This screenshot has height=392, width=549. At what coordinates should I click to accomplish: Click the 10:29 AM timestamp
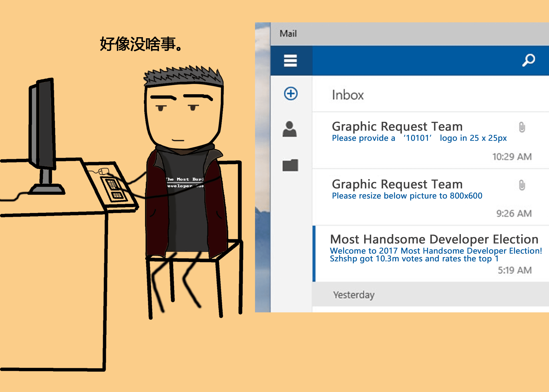512,157
